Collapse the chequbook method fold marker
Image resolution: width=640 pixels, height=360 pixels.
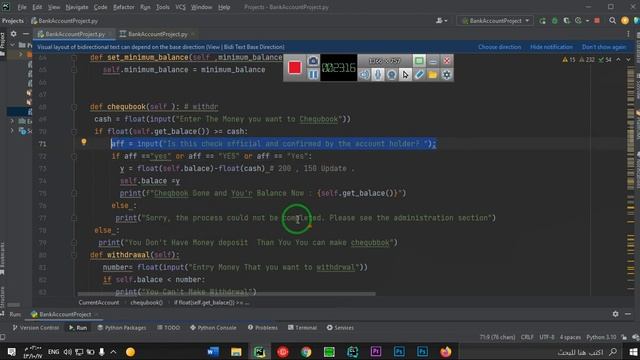(x=74, y=107)
